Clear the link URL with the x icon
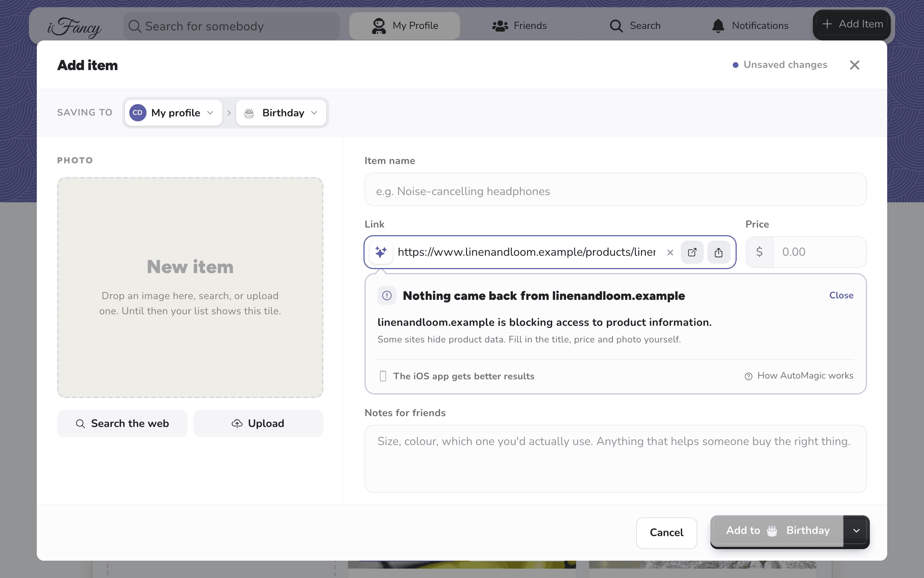 (670, 252)
